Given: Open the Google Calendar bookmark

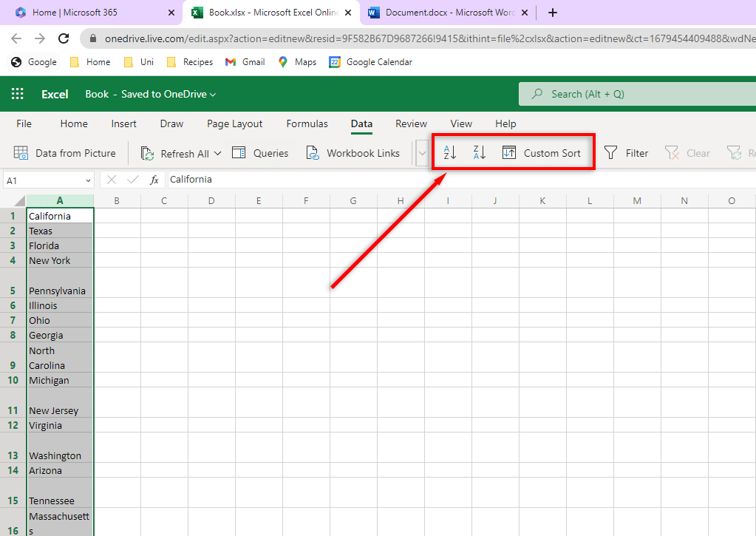Looking at the screenshot, I should click(x=371, y=62).
